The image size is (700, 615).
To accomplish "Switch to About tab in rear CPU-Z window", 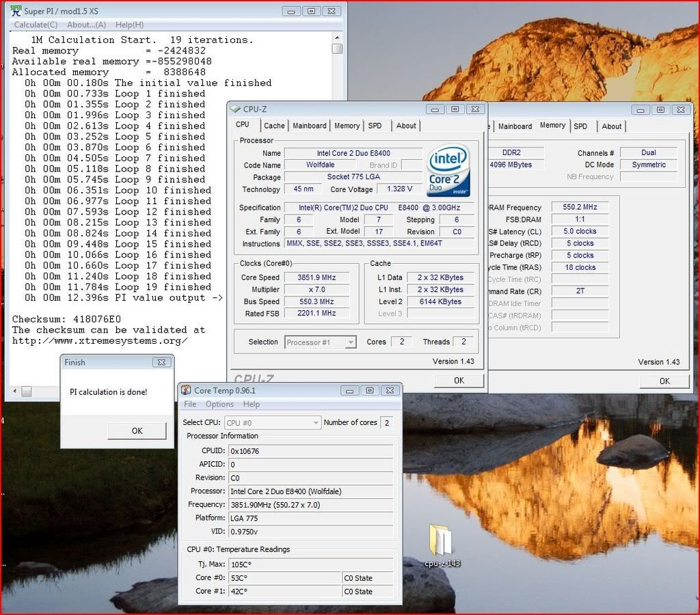I will 611,126.
